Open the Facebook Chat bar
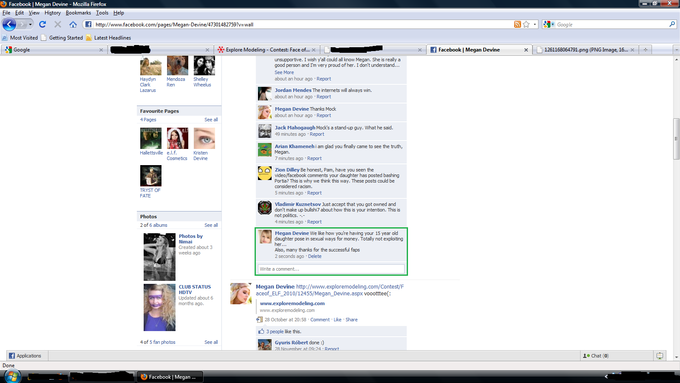Image resolution: width=680 pixels, height=383 pixels. pos(616,356)
